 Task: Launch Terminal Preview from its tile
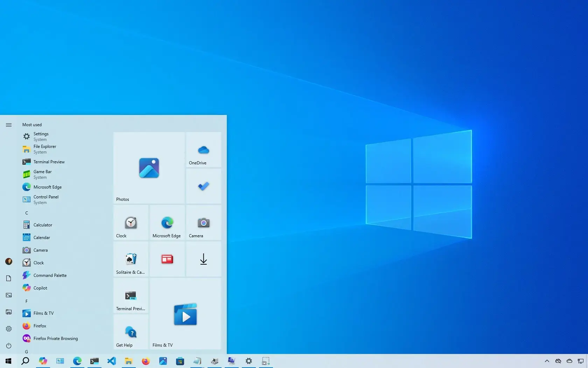click(130, 296)
